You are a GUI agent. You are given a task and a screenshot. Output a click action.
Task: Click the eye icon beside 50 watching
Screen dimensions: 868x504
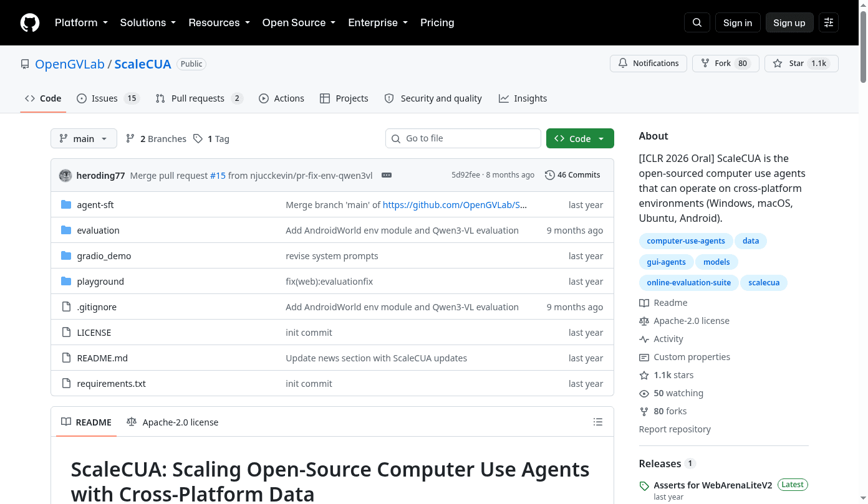click(x=644, y=393)
